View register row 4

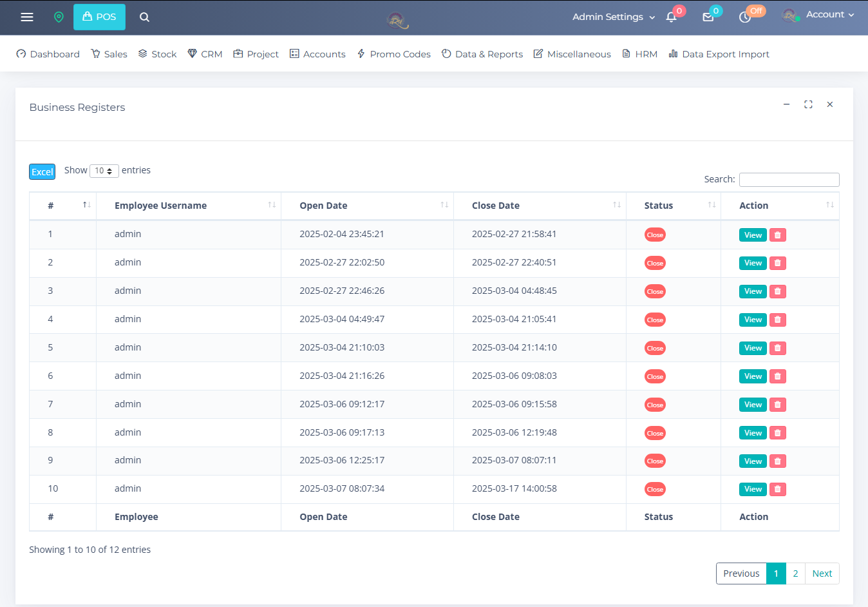tap(753, 320)
